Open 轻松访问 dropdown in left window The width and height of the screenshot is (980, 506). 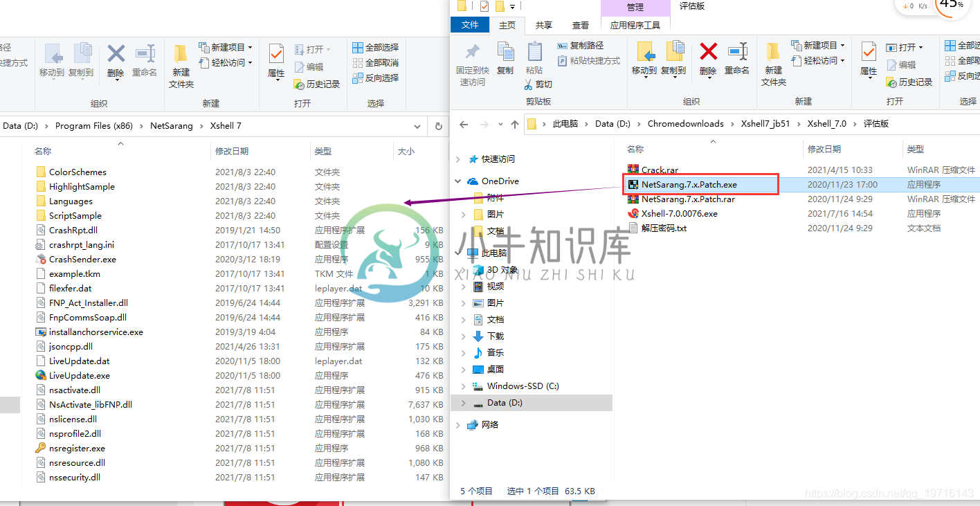pos(226,62)
